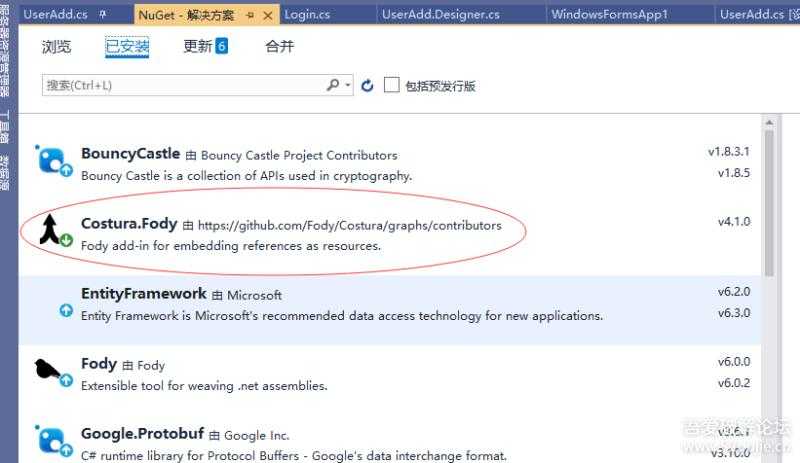This screenshot has height=463, width=800.
Task: Enable the 包括预发行版 prerelease checkbox
Action: click(x=391, y=85)
